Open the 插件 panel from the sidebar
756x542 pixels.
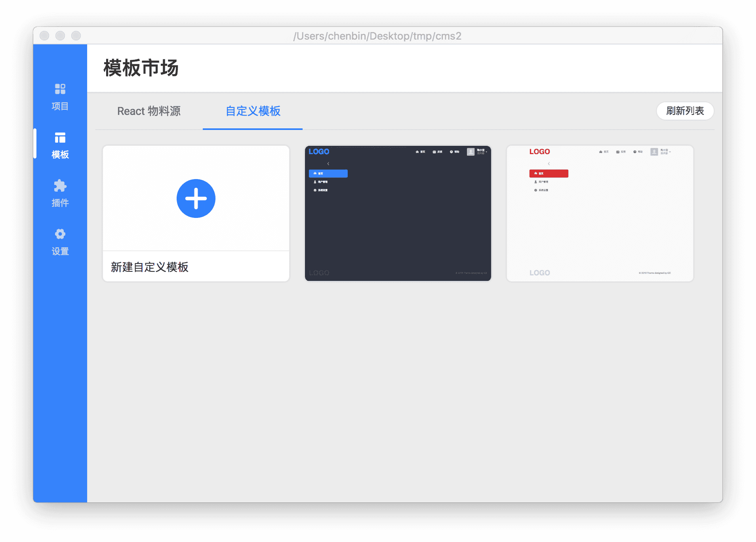[x=60, y=193]
